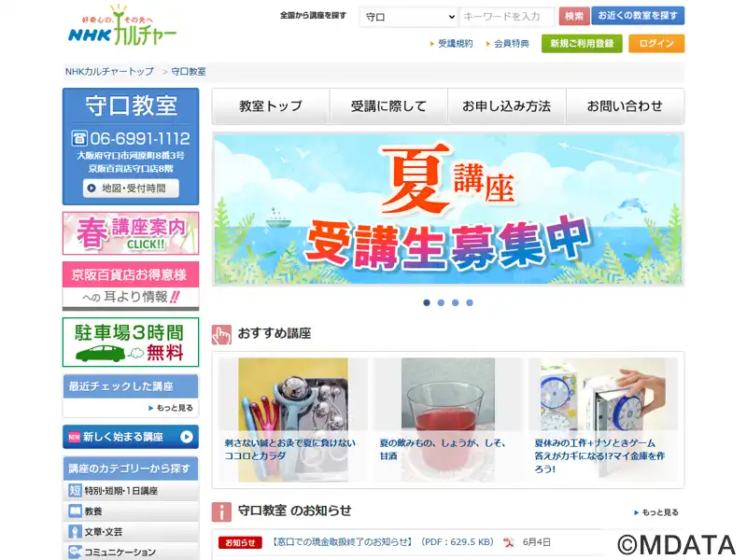The width and height of the screenshot is (747, 560).
Task: Select the first carousel dot indicator
Action: point(427,302)
